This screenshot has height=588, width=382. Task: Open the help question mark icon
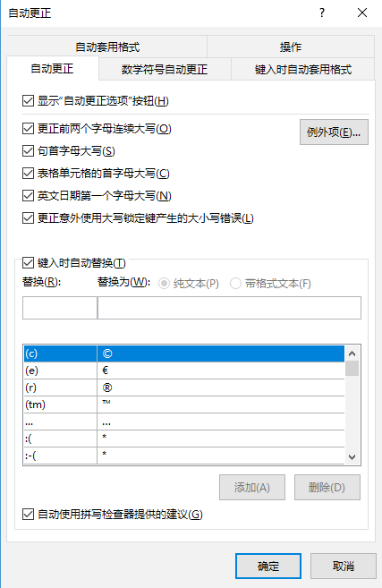pyautogui.click(x=322, y=13)
